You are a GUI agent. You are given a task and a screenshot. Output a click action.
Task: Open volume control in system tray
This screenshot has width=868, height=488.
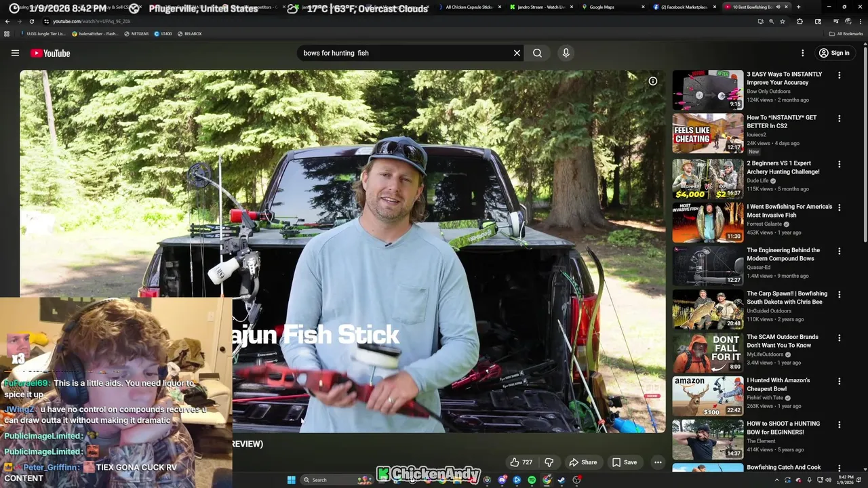(828, 480)
